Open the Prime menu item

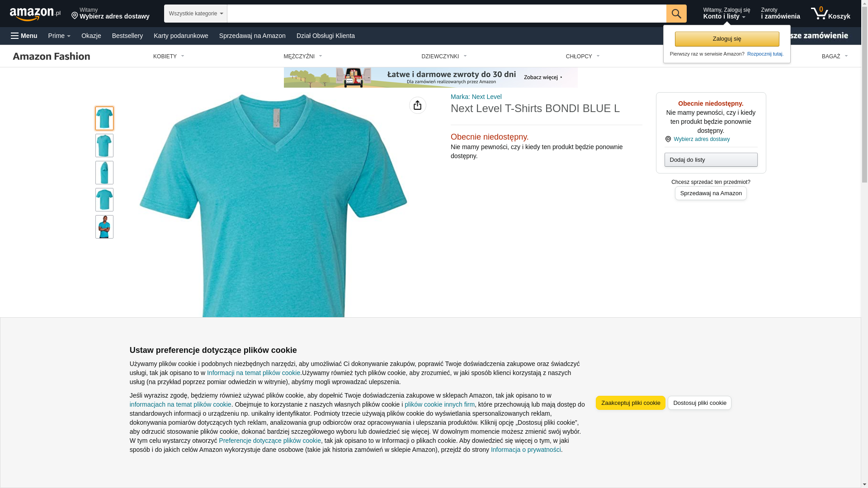pyautogui.click(x=59, y=36)
